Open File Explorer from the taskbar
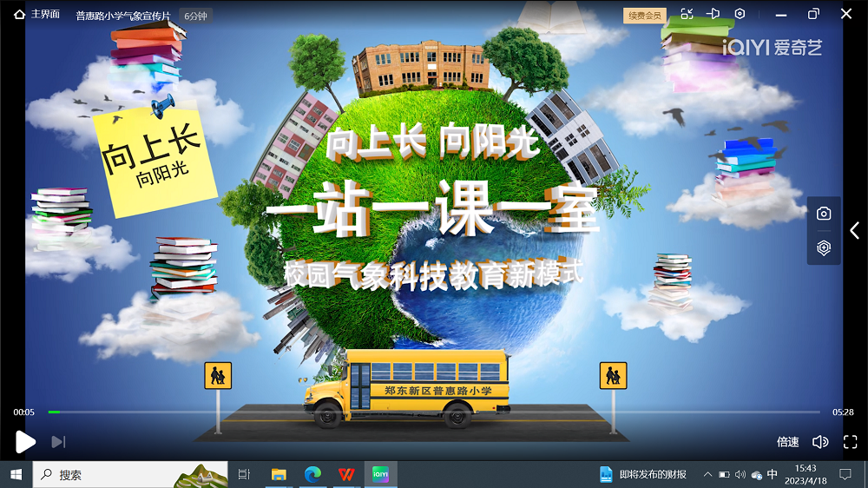This screenshot has height=488, width=868. tap(279, 474)
